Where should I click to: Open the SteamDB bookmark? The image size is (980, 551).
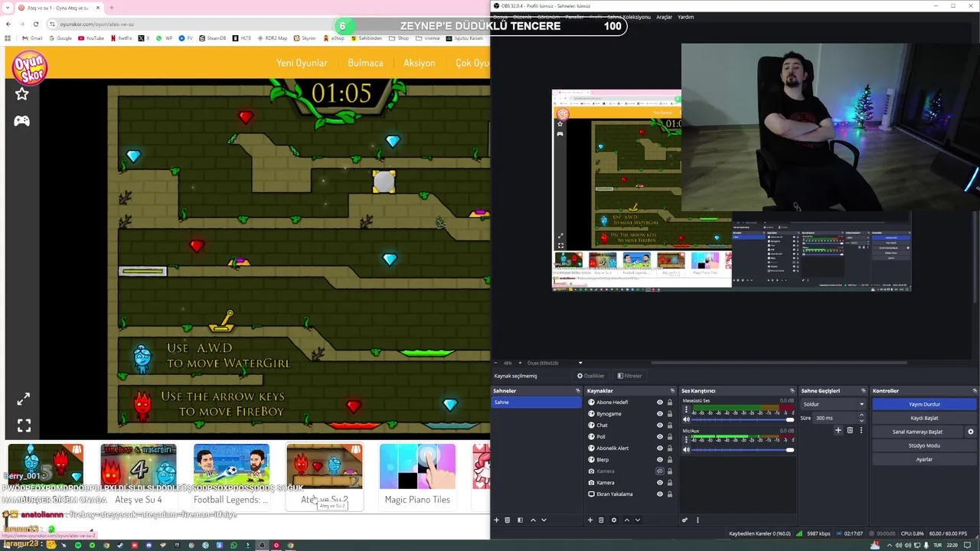click(213, 38)
